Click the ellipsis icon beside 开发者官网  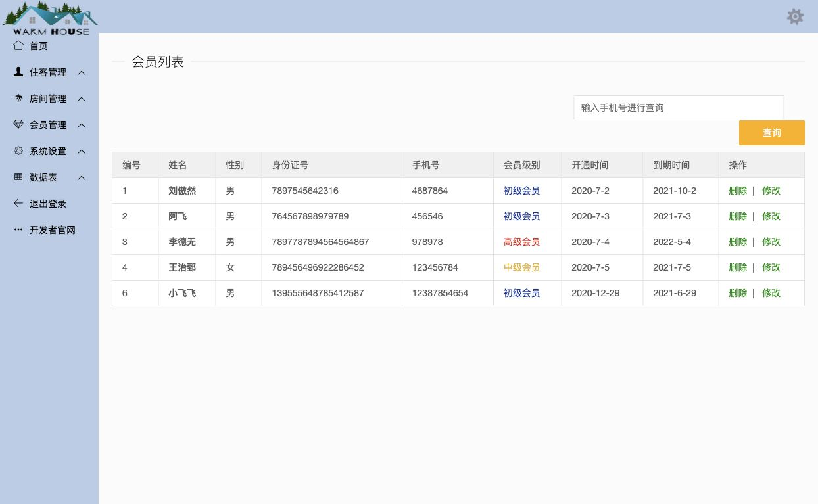pyautogui.click(x=18, y=230)
